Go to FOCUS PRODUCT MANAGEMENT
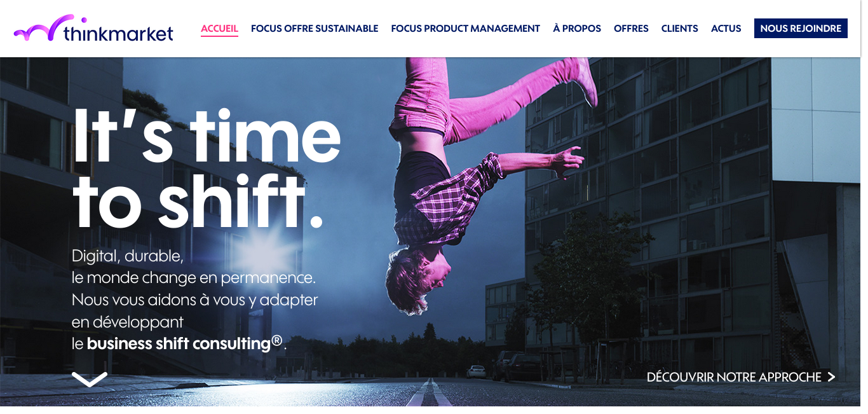This screenshot has height=414, width=868. click(x=466, y=29)
